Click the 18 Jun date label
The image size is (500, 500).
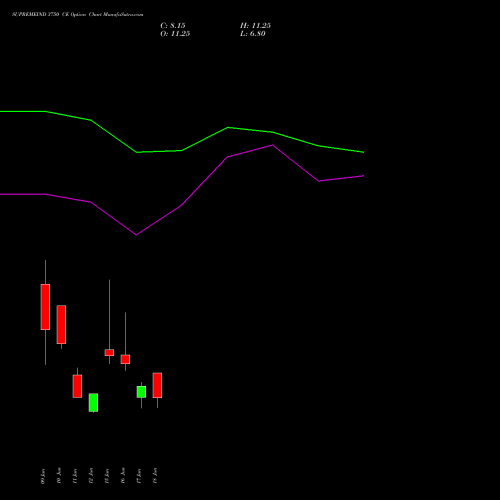pyautogui.click(x=155, y=476)
